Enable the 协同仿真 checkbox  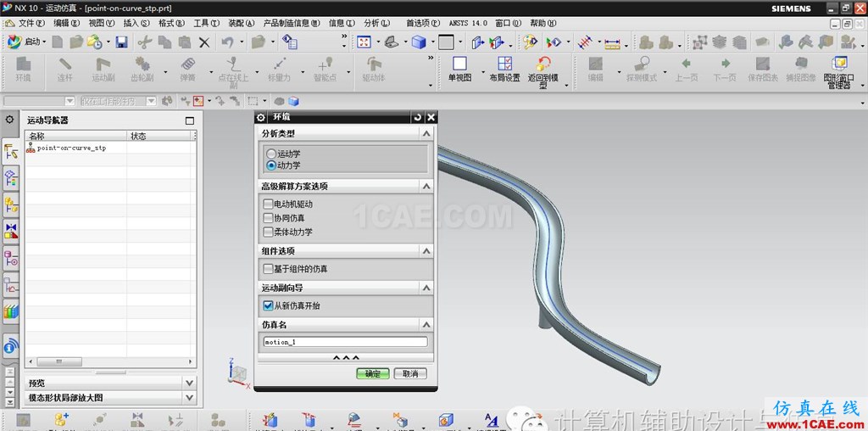pos(269,218)
